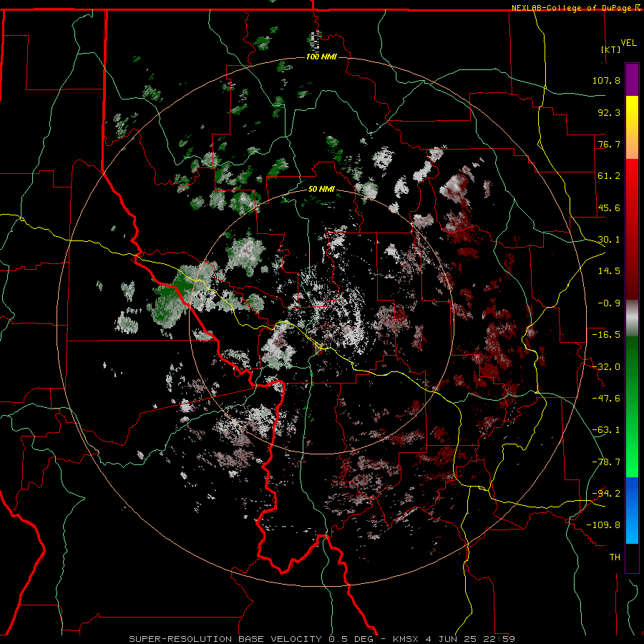The width and height of the screenshot is (644, 644).
Task: Click the -78.7 value on the velocity scale
Action: tap(606, 462)
